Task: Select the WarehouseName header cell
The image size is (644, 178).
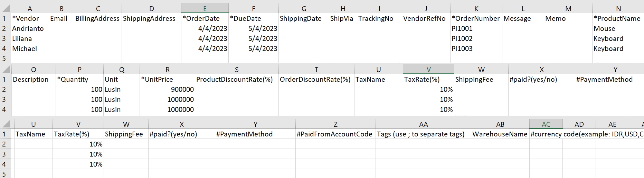Action: pyautogui.click(x=500, y=134)
